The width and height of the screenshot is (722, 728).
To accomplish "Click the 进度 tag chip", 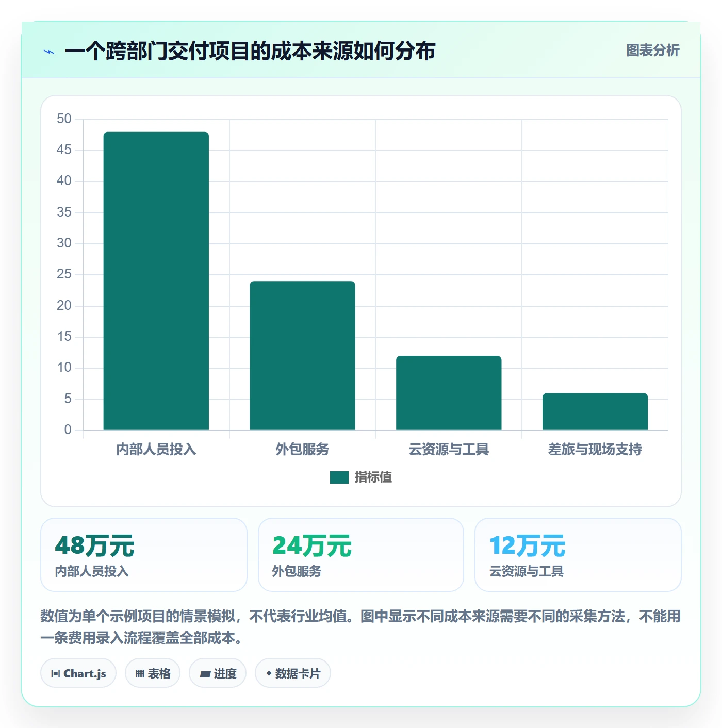I will [x=218, y=673].
